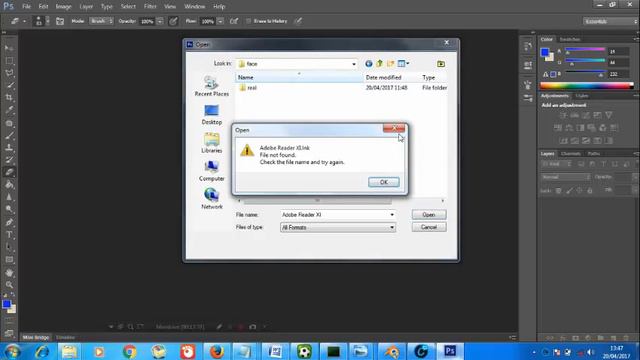This screenshot has width=640, height=360.
Task: Toggle the airbrush icon next to Flow
Action: (x=234, y=21)
